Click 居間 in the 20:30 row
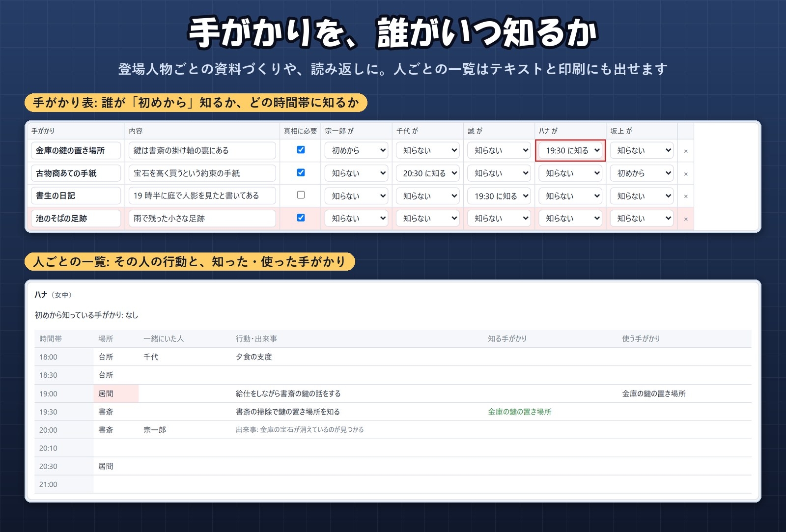This screenshot has height=532, width=786. tap(106, 466)
